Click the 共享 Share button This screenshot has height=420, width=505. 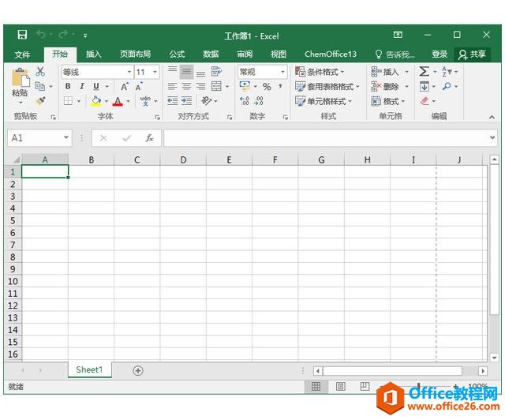[472, 54]
